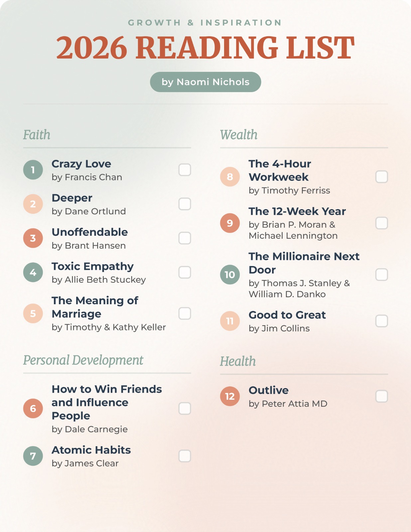Check off Good to Great
Screen dimensions: 411x532
381,321
